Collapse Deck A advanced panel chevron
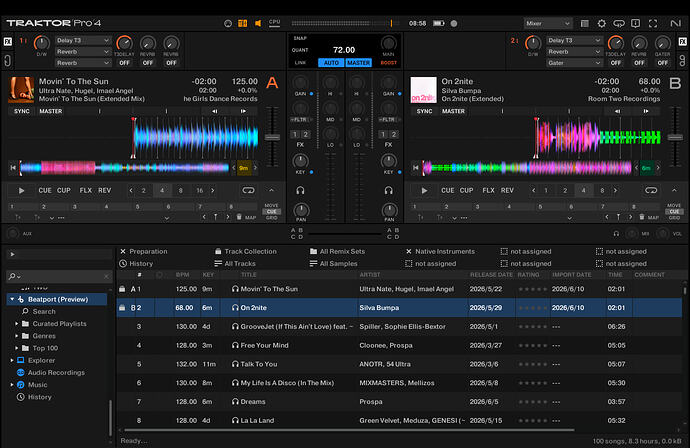This screenshot has height=448, width=690. point(271,191)
